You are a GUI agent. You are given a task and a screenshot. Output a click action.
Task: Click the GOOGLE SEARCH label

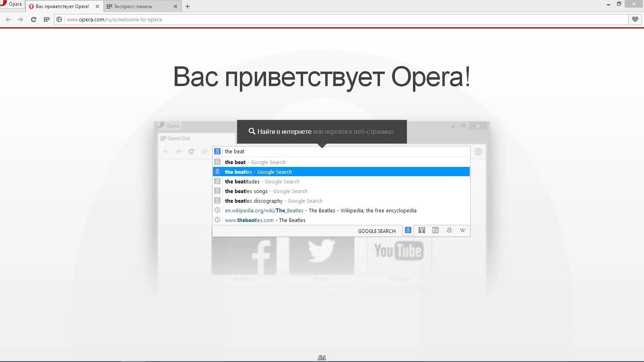377,231
